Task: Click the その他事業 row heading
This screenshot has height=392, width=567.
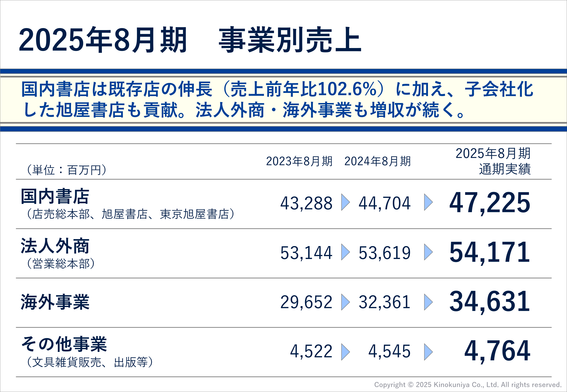Action: [64, 344]
